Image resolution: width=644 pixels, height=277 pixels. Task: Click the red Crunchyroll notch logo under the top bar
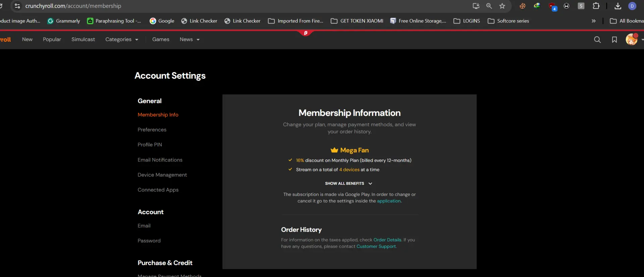click(306, 33)
